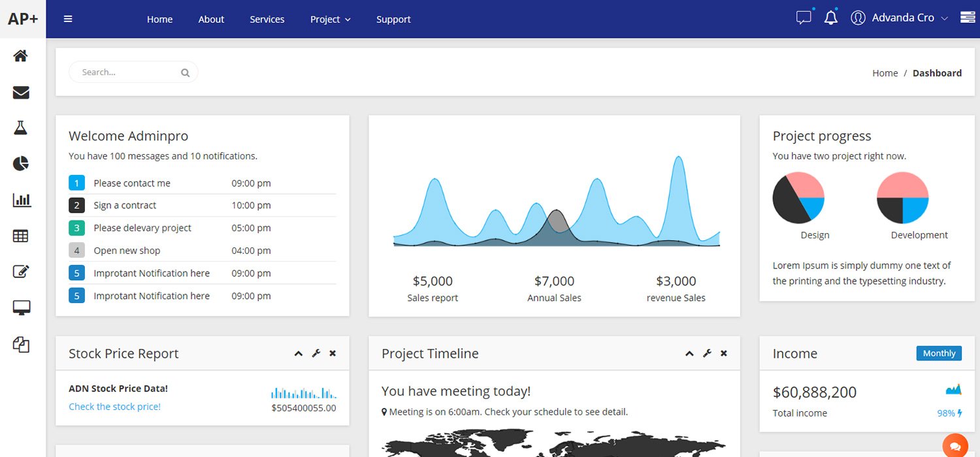Open the chat messages icon in header
Image resolution: width=980 pixels, height=457 pixels.
click(804, 18)
